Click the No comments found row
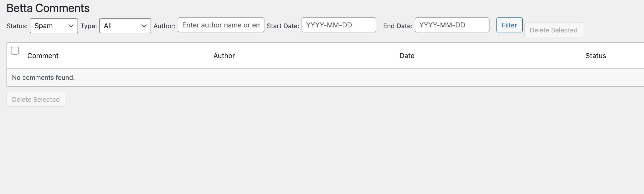The height and width of the screenshot is (194, 644). (325, 78)
